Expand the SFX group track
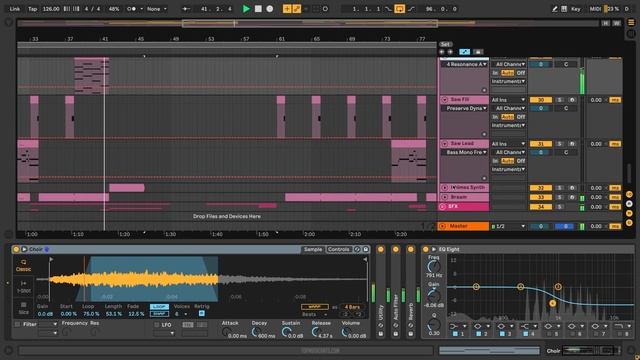640x360 pixels. (x=442, y=207)
